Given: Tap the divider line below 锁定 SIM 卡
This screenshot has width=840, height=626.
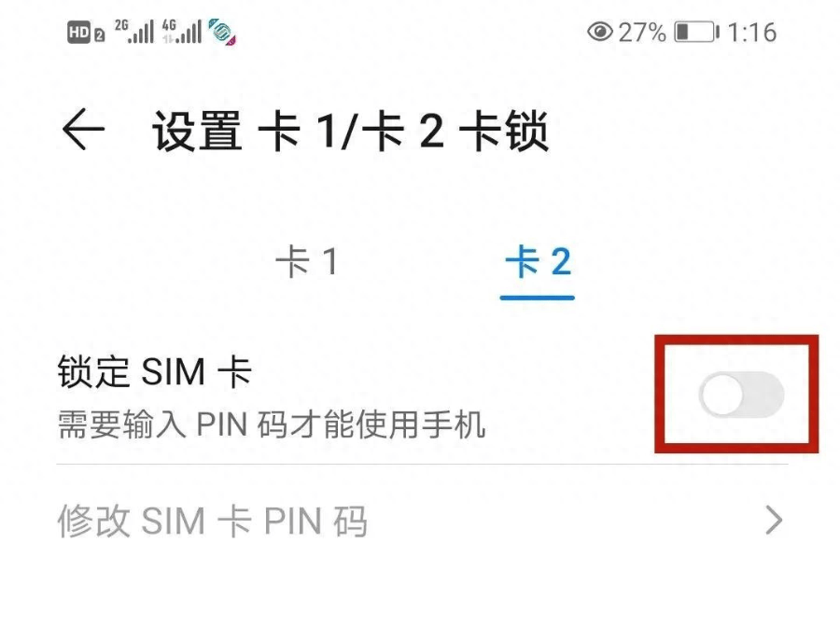Looking at the screenshot, I should 422,465.
